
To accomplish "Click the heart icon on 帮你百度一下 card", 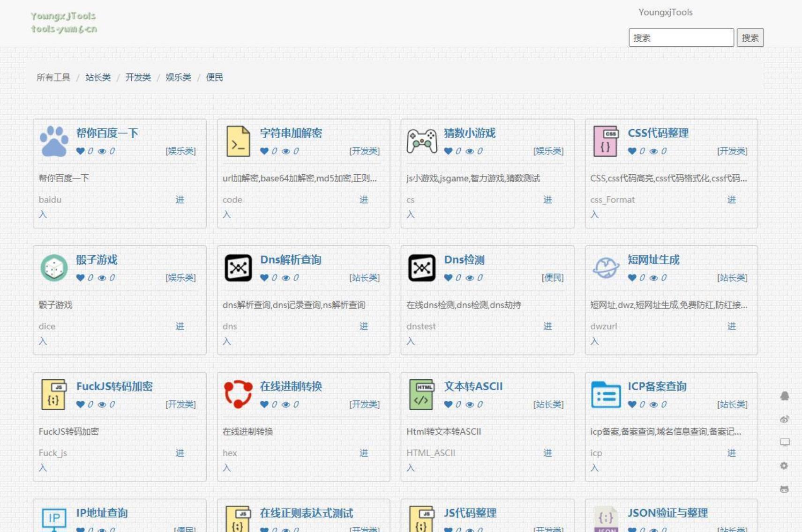I will pyautogui.click(x=81, y=151).
